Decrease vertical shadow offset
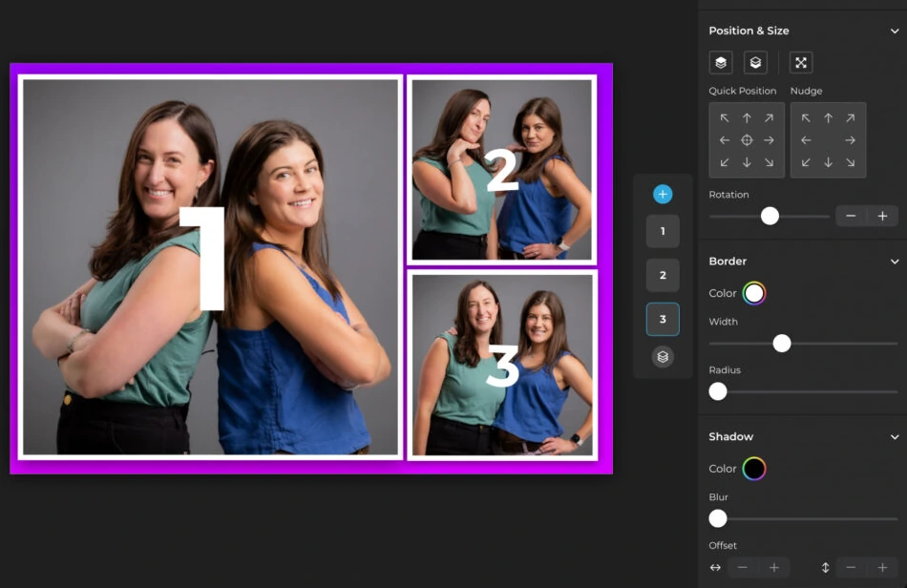The height and width of the screenshot is (588, 907). [x=851, y=568]
